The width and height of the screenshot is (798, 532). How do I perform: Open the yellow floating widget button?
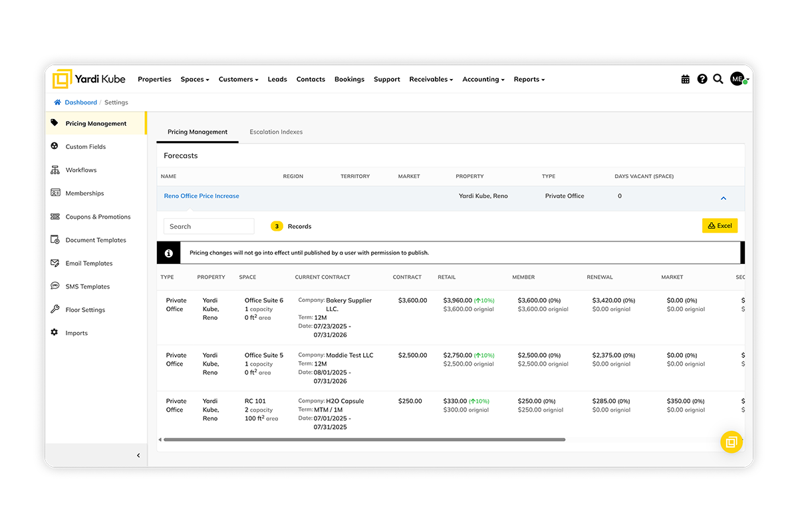click(731, 442)
